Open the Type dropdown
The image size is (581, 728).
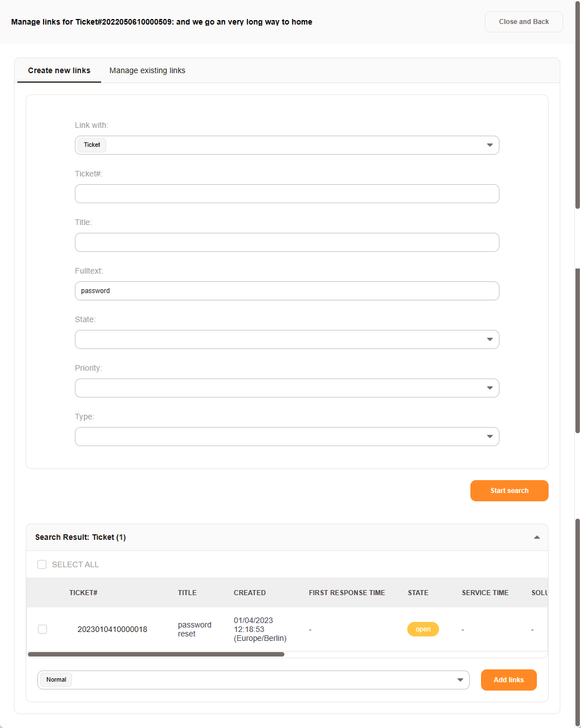pos(489,436)
